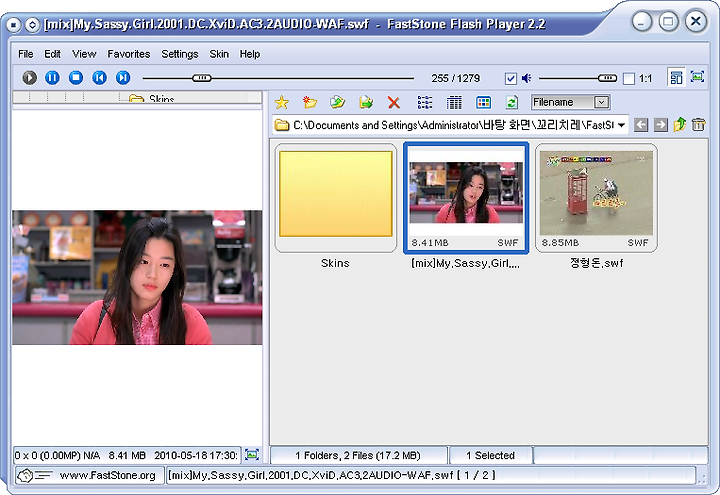The image size is (720, 495).
Task: Click the FastStone logo icon in status bar
Action: tap(34, 476)
